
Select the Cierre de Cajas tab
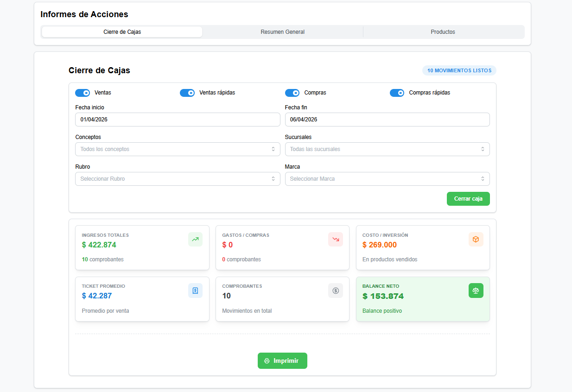(122, 32)
